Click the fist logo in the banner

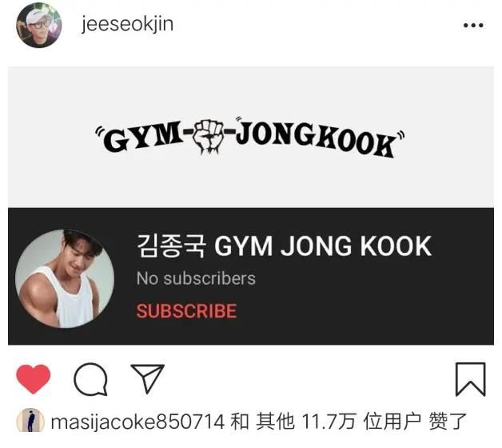pyautogui.click(x=208, y=137)
